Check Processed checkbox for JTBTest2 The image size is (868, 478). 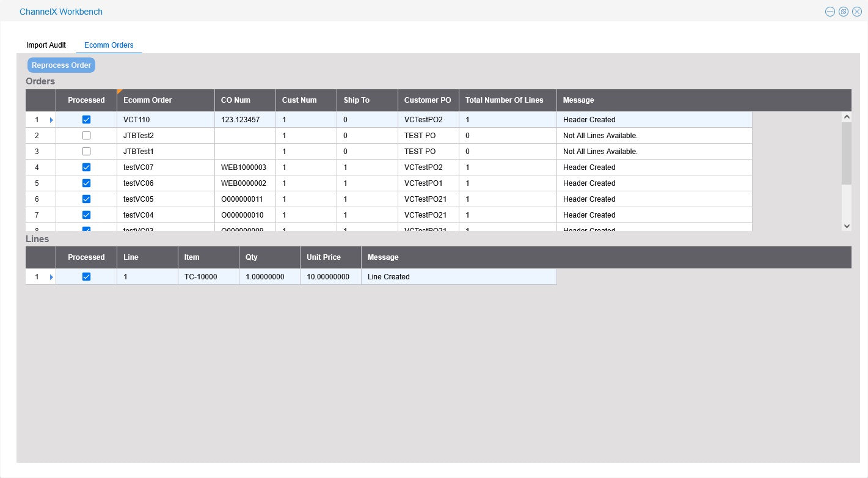pos(86,136)
